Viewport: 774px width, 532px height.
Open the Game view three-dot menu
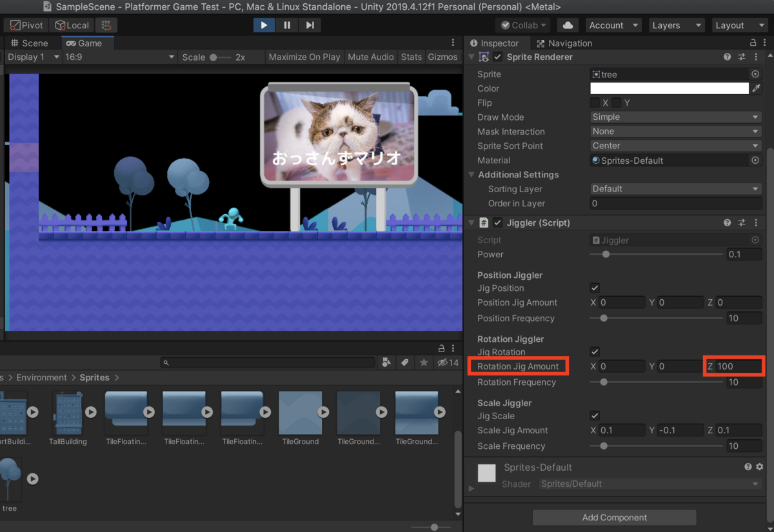pos(453,43)
